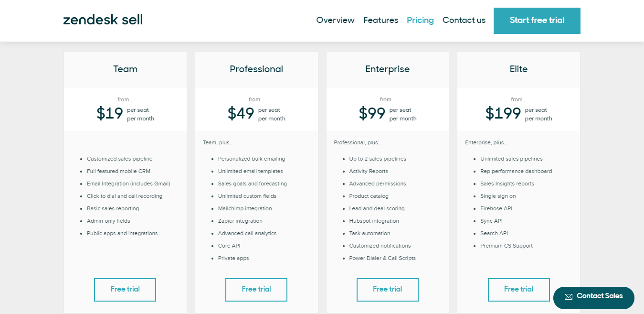Click the Start free trial button

[x=537, y=21]
